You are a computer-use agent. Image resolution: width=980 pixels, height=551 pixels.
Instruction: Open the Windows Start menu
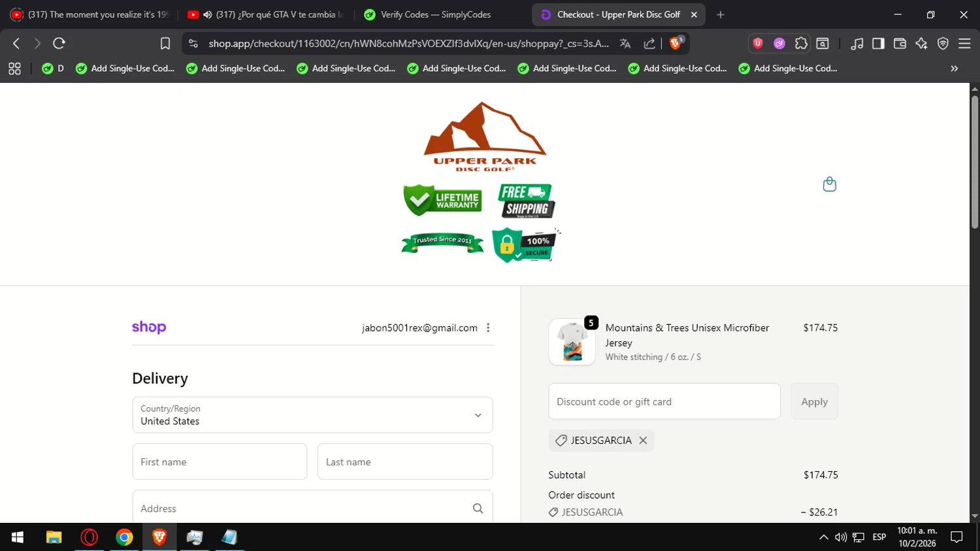[x=18, y=537]
